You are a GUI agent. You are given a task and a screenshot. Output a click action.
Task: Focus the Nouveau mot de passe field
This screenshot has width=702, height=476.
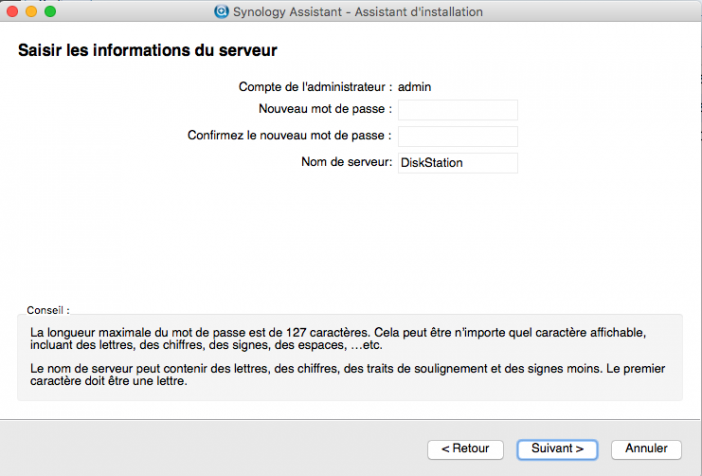458,110
